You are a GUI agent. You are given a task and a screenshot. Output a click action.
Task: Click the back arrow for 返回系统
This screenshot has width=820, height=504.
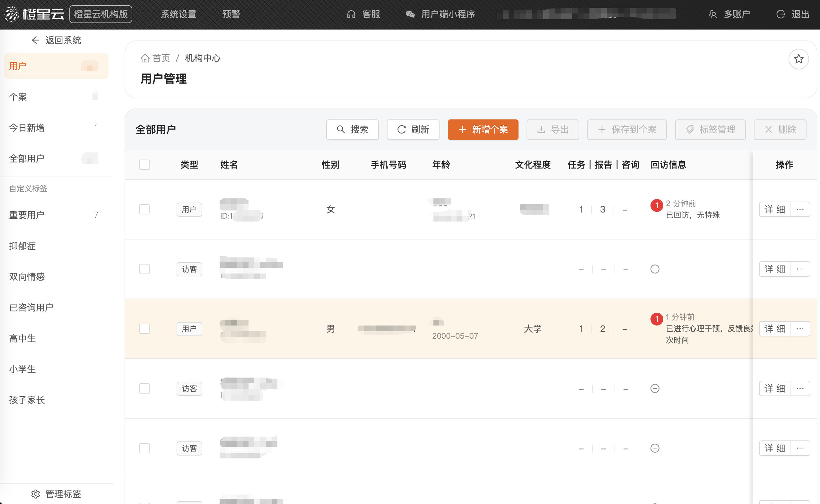pyautogui.click(x=35, y=40)
